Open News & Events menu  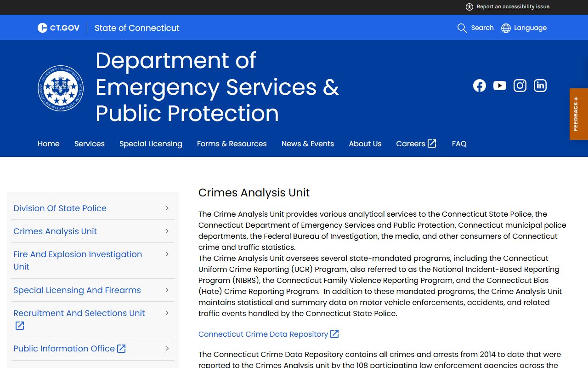pos(308,144)
